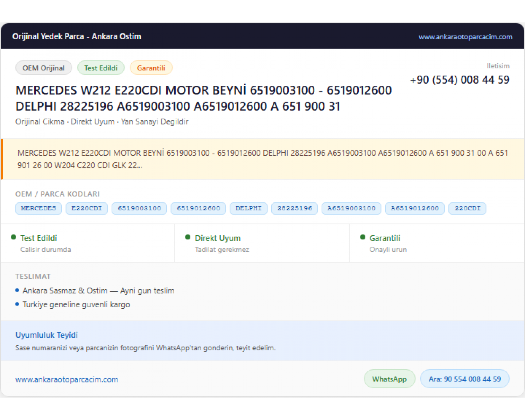Click the MERCEDES part code chip

coord(38,208)
